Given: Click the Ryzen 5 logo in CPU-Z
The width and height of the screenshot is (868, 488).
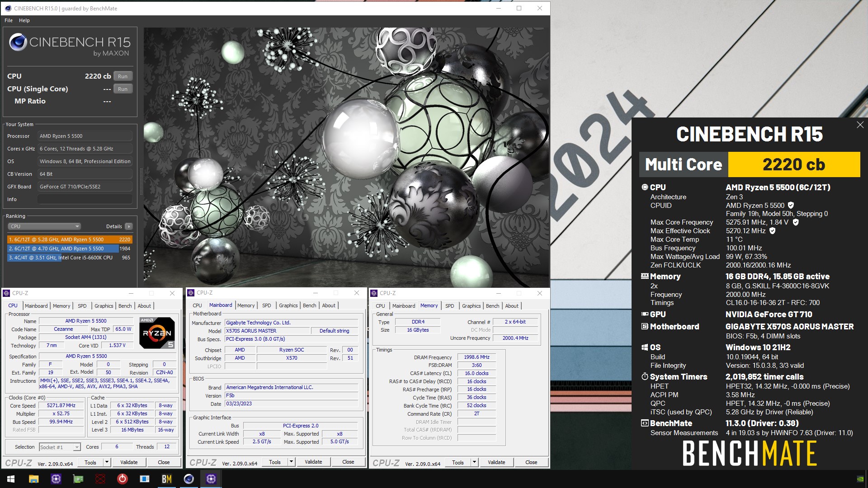Looking at the screenshot, I should (x=157, y=333).
